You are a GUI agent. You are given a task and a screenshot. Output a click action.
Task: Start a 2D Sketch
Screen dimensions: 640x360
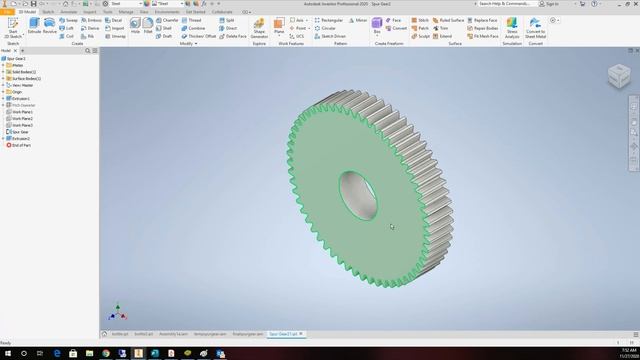(13, 28)
